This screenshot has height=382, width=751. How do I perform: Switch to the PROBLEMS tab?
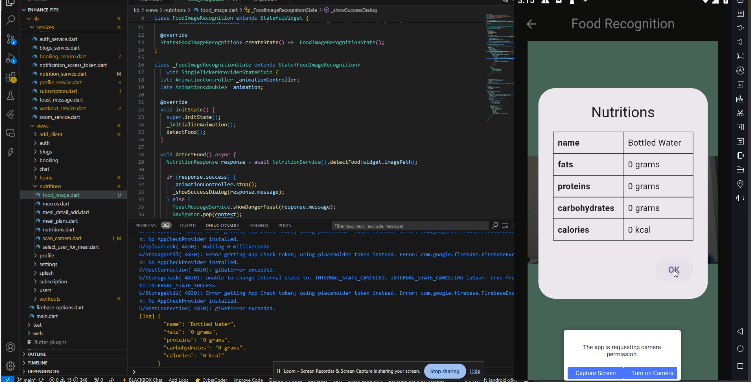pyautogui.click(x=146, y=225)
